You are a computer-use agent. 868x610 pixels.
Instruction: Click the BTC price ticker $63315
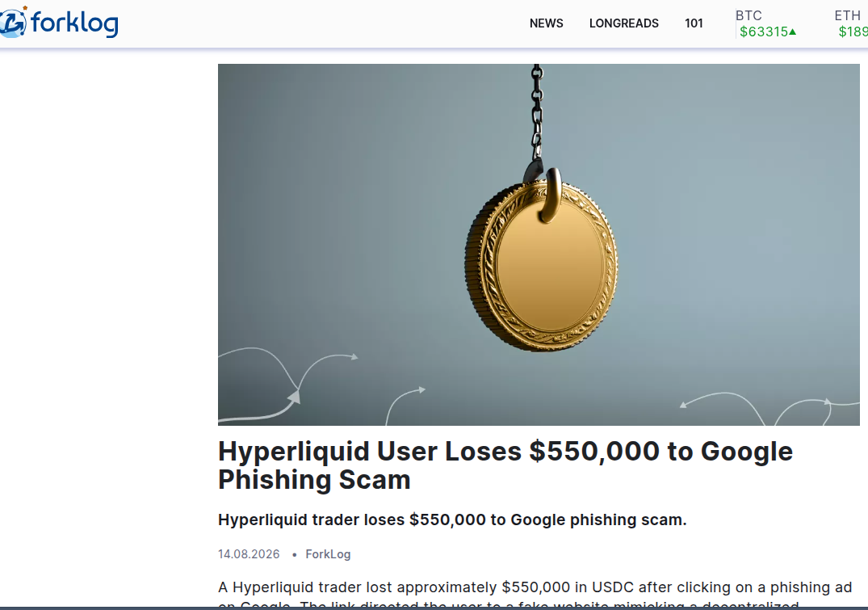click(x=765, y=23)
